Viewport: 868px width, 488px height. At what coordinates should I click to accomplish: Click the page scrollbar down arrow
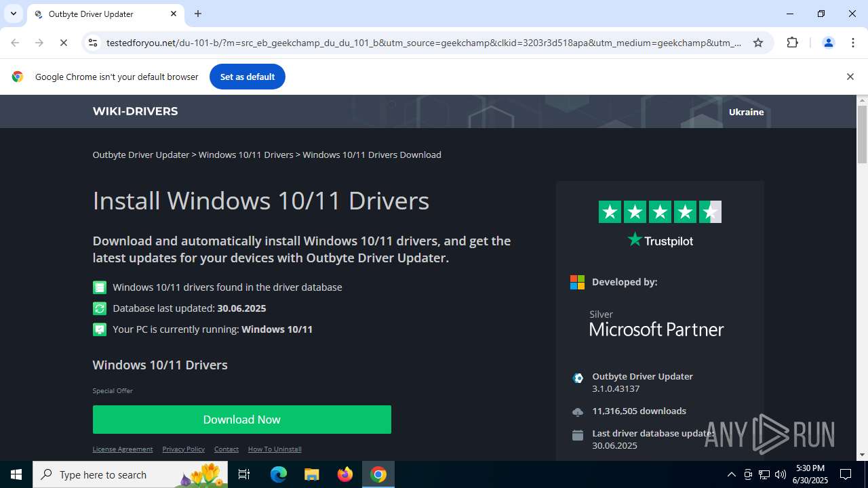pos(863,455)
